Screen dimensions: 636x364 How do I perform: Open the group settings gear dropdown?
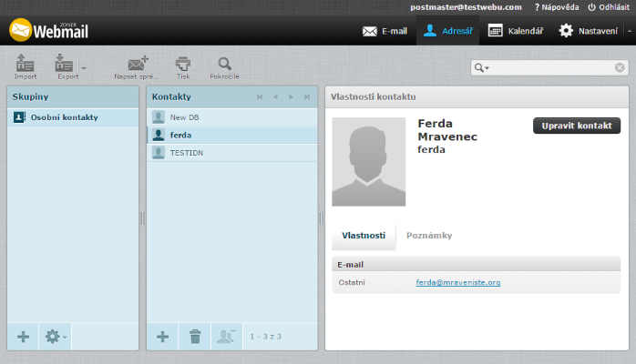(x=56, y=337)
